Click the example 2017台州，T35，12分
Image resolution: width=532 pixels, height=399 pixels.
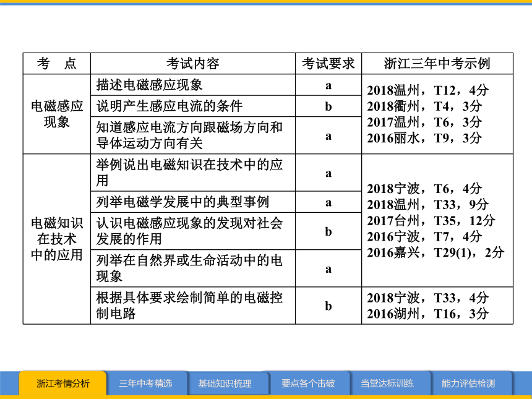pyautogui.click(x=431, y=221)
